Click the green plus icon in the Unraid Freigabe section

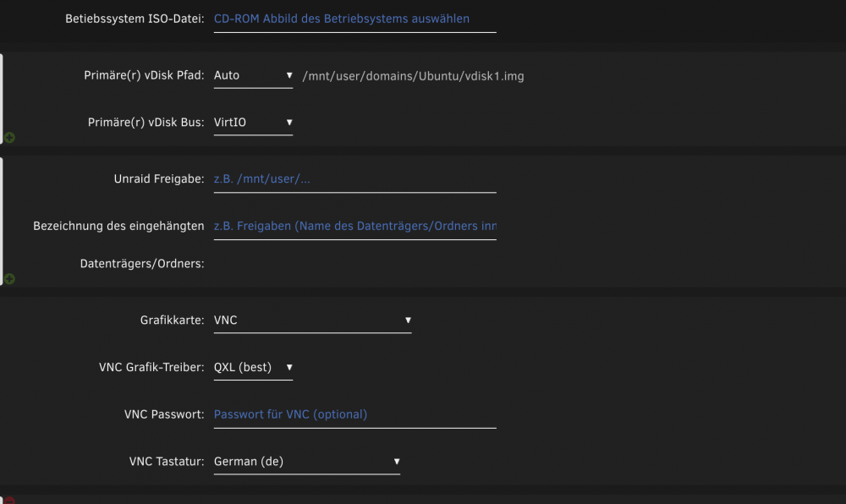coord(9,279)
